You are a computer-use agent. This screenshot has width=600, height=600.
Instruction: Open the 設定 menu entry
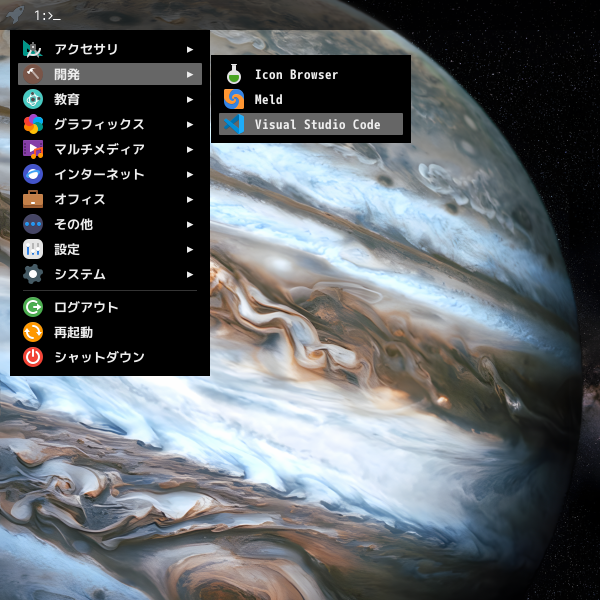coord(110,249)
